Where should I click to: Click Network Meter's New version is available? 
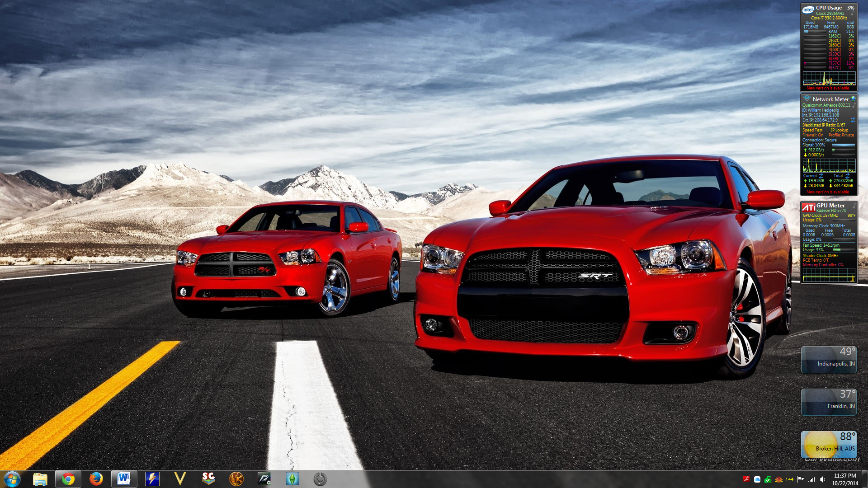click(828, 192)
